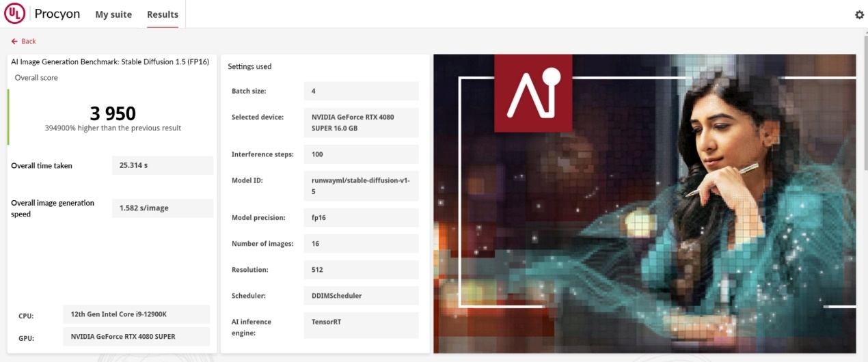This screenshot has width=868, height=362.
Task: Open the settings gear icon
Action: [859, 14]
